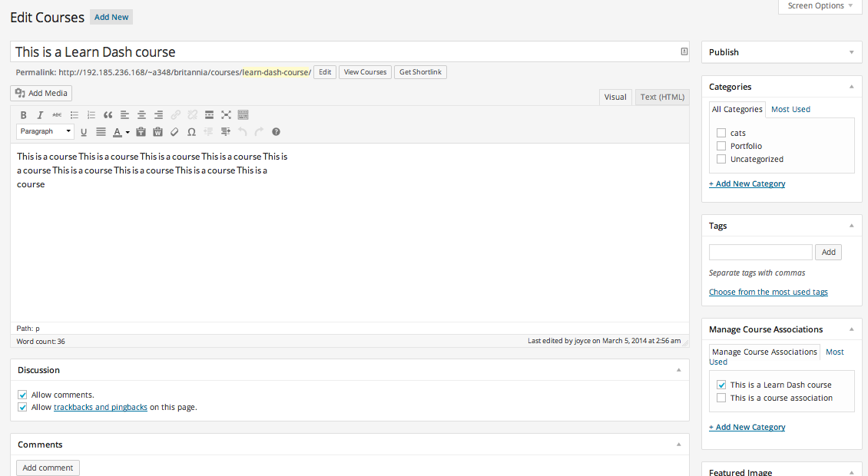Image resolution: width=868 pixels, height=476 pixels.
Task: Select Most Used tab in Categories
Action: tap(790, 109)
